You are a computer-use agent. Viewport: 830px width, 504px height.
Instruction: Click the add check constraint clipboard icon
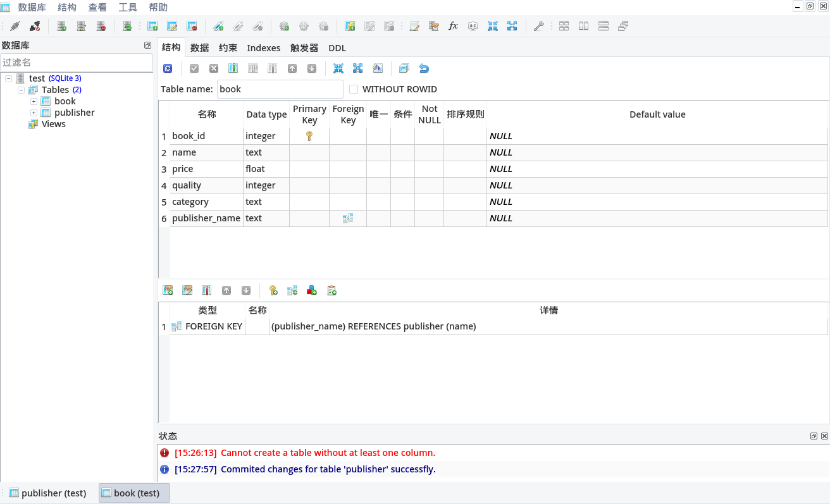(331, 290)
